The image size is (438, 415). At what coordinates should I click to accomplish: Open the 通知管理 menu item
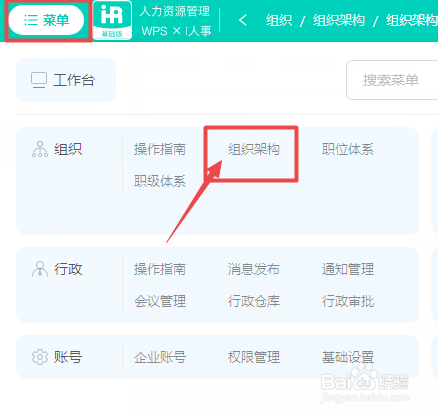[348, 269]
